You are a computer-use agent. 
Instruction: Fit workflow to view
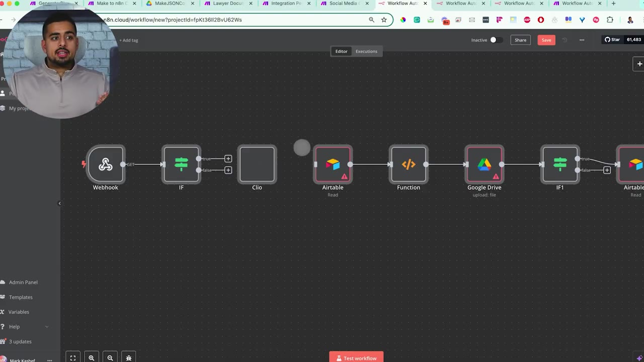click(x=73, y=358)
